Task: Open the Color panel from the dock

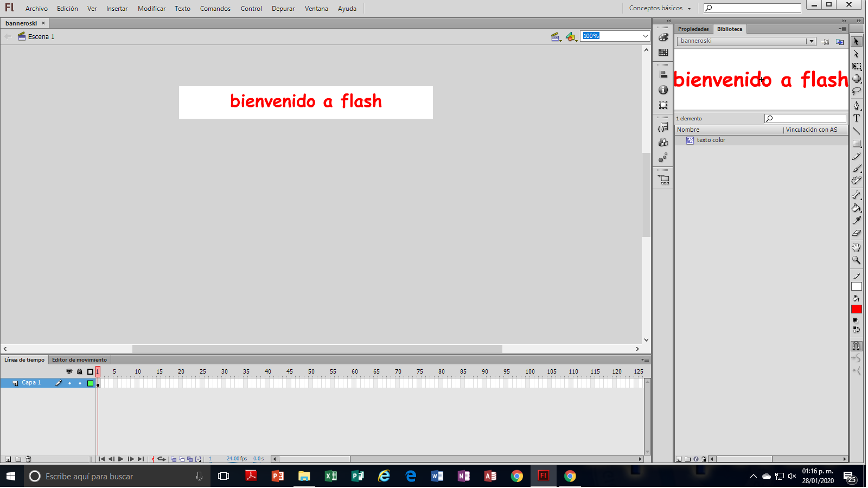Action: pos(663,37)
